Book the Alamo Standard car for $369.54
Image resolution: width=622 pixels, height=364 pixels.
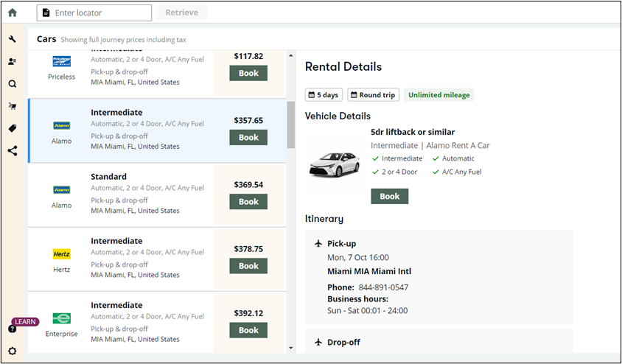click(x=248, y=201)
